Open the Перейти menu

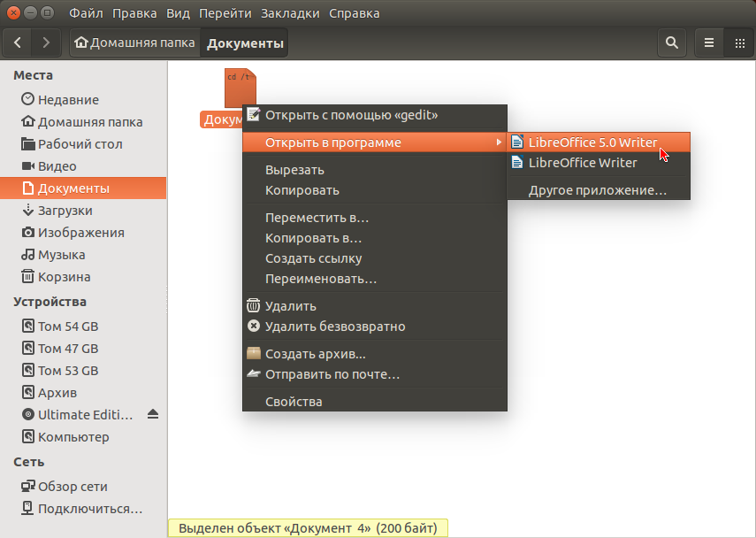point(225,13)
